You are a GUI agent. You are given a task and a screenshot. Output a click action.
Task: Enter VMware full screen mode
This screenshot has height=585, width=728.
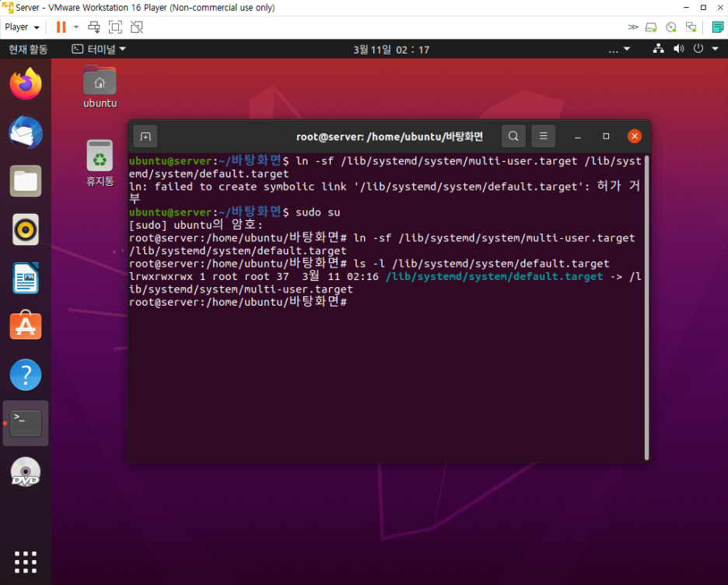[x=115, y=27]
